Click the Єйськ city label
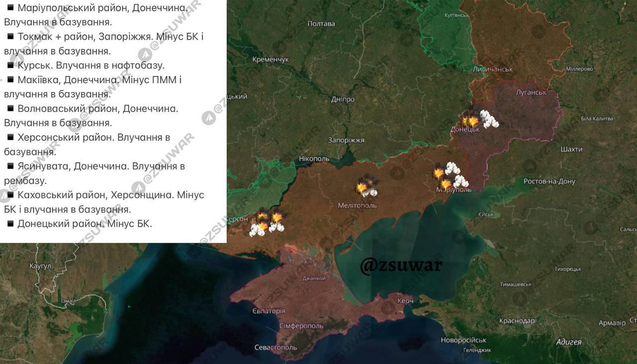Image resolution: width=637 pixels, height=364 pixels. pos(485,214)
